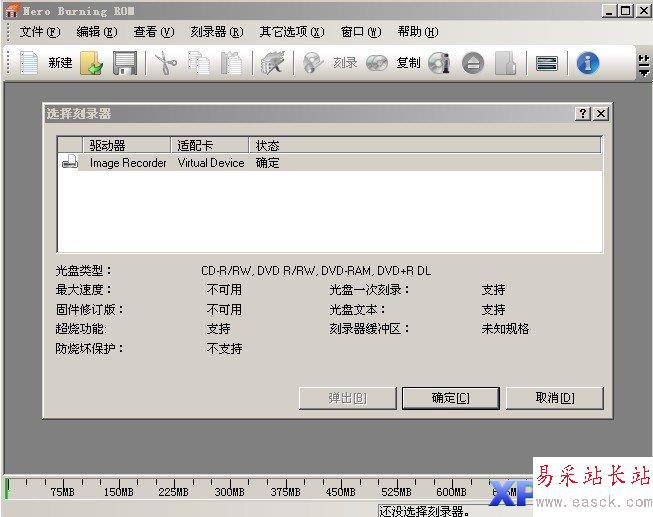Viewport: 653px width, 517px height.
Task: Open the 窗口(W) menu
Action: pyautogui.click(x=361, y=32)
